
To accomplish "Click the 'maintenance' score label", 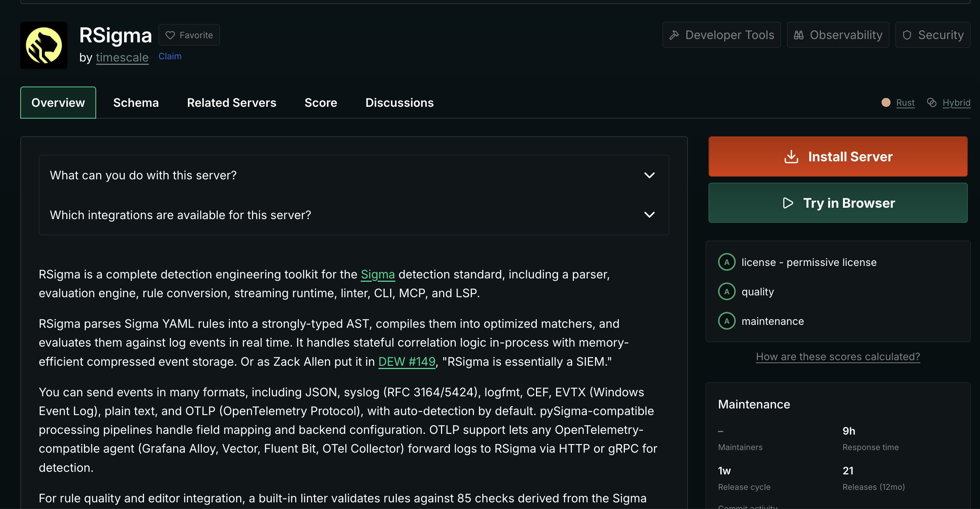I will (773, 321).
